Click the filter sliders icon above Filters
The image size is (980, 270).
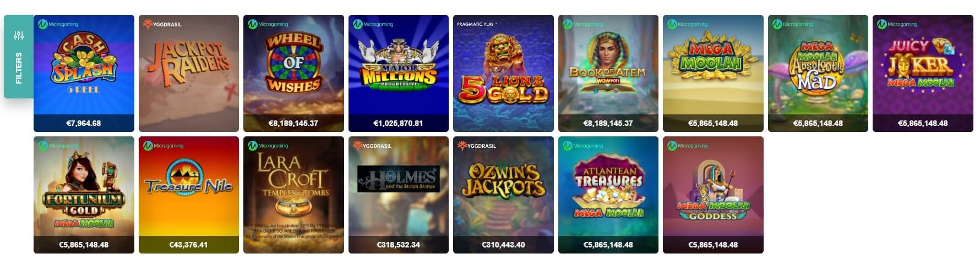click(19, 36)
